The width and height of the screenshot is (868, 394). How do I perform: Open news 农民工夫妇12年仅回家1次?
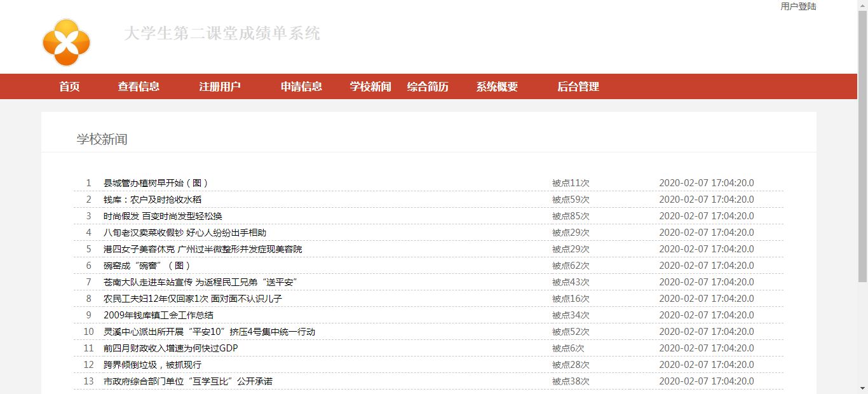coord(193,299)
